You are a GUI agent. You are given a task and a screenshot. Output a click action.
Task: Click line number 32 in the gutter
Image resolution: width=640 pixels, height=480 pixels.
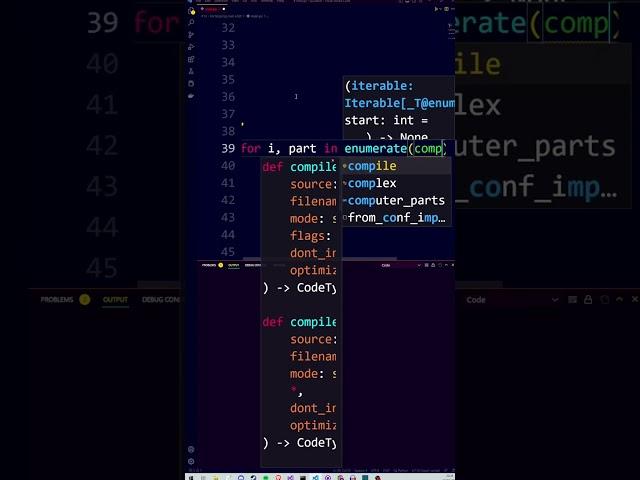tap(228, 28)
